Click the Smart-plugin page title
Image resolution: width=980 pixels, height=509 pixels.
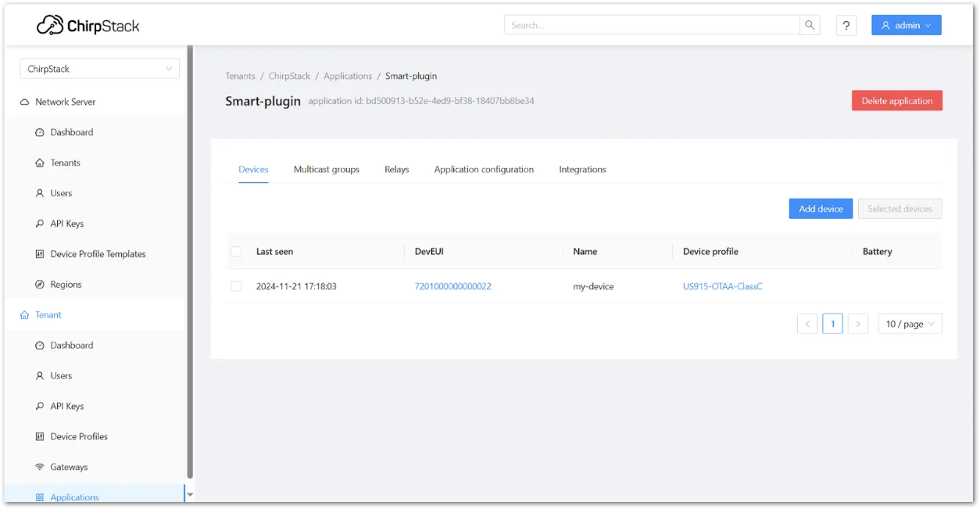point(263,101)
